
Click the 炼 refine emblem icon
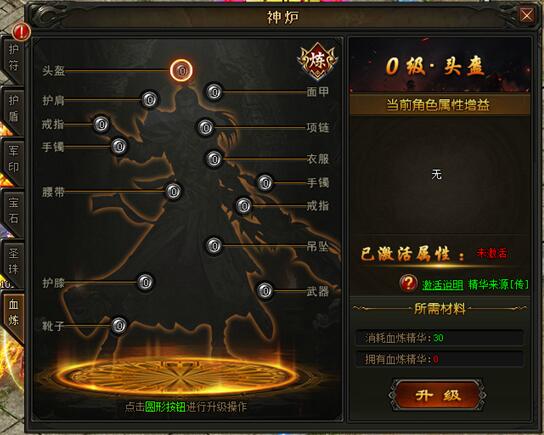coord(317,61)
